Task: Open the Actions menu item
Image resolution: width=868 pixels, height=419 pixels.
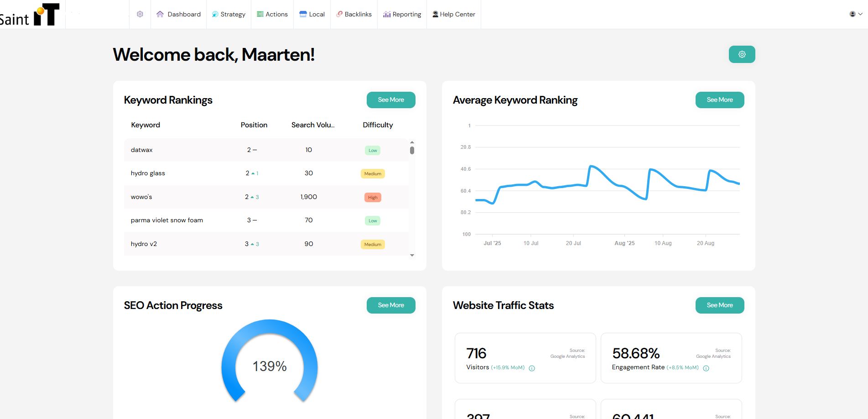Action: pos(272,14)
